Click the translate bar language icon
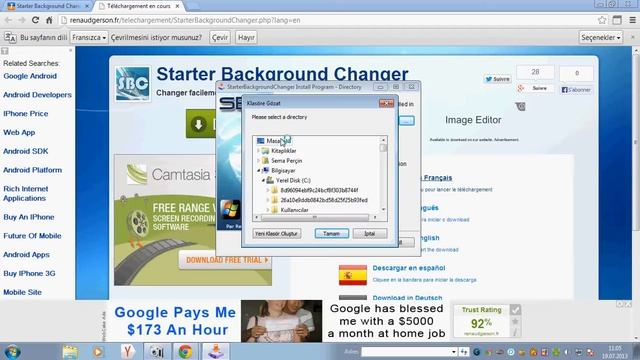Screen dimensions: 640x360 tap(10, 38)
